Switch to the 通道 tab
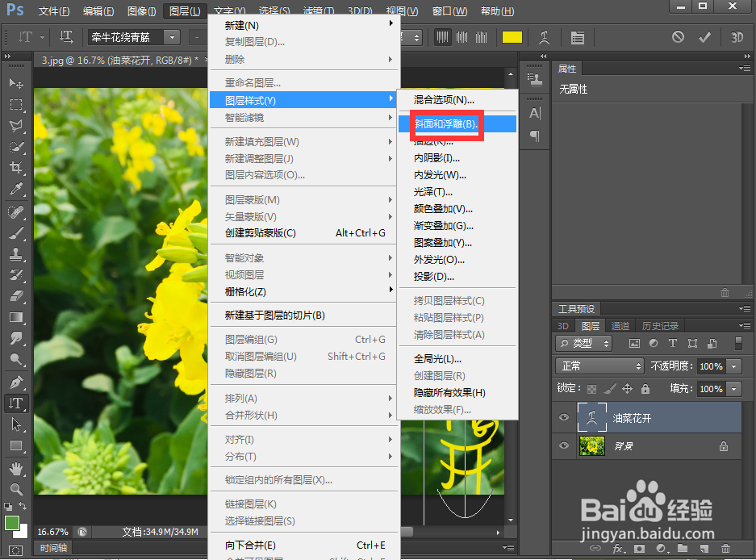This screenshot has height=560, width=756. (x=620, y=325)
